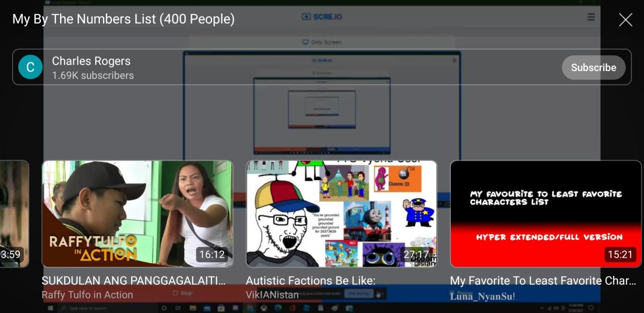644x313 pixels.
Task: Open the red and black Favourite Characters thumbnail
Action: 545,214
